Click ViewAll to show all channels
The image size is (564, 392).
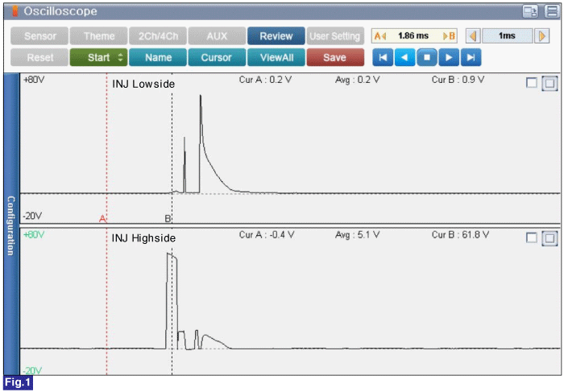click(276, 57)
